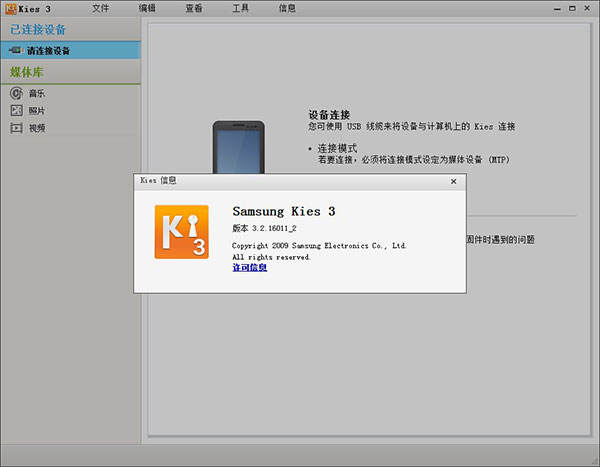Click the Samsung Kies 3 title text
This screenshot has height=467, width=600.
[x=284, y=211]
